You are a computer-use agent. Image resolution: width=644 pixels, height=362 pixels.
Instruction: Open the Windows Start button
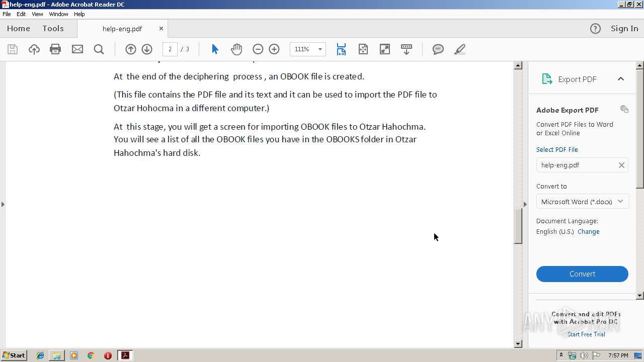[x=14, y=355]
